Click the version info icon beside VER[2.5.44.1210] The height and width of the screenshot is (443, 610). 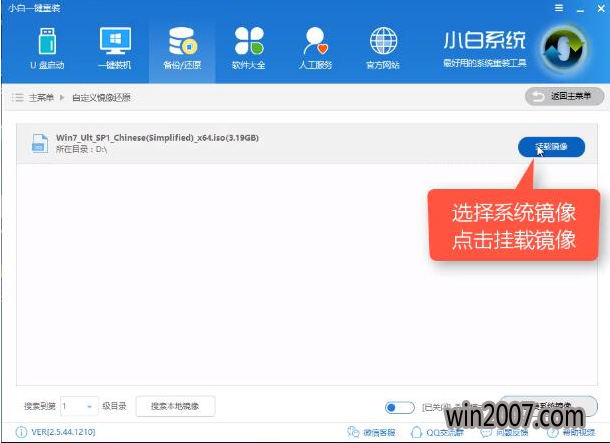tap(21, 432)
